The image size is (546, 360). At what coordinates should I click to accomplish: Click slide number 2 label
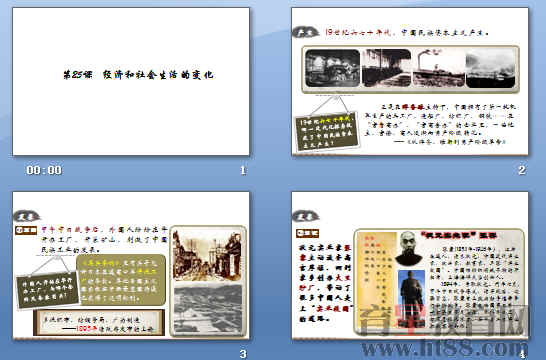click(521, 170)
